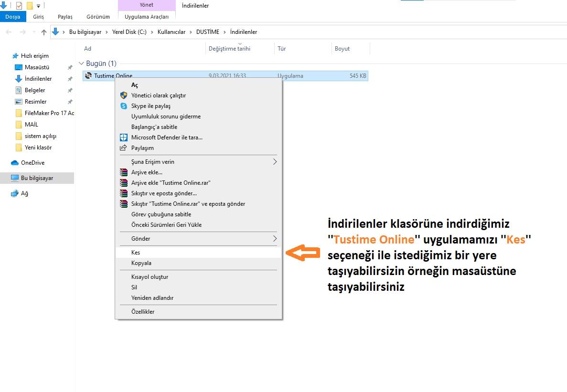Go to DUSTİME in the address breadcrumb
567x392 pixels.
pyautogui.click(x=208, y=32)
